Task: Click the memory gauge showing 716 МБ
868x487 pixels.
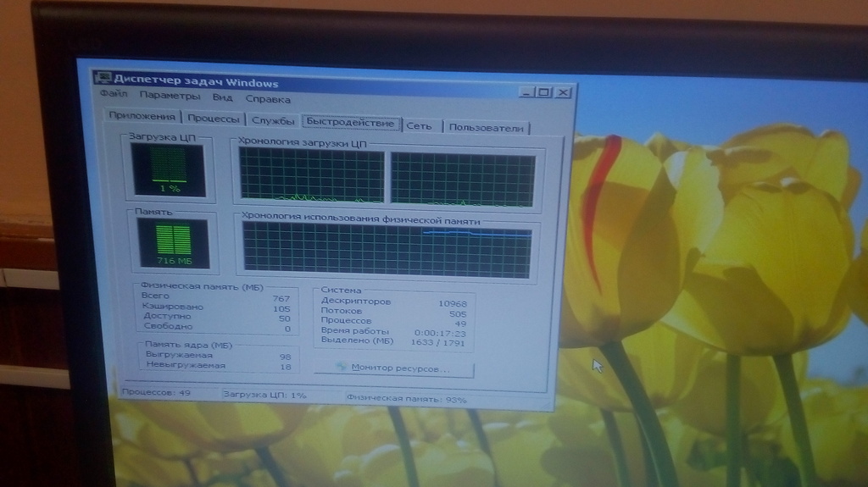Action: [174, 244]
